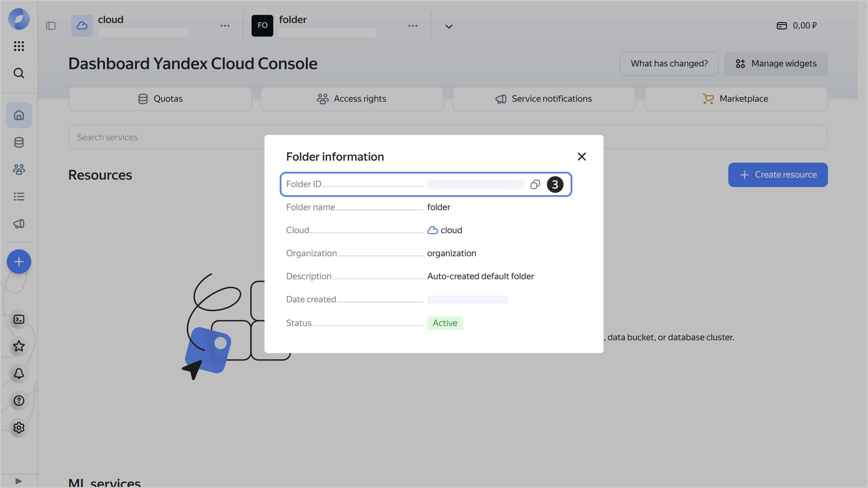Click the Create resource button
868x488 pixels.
tap(777, 175)
